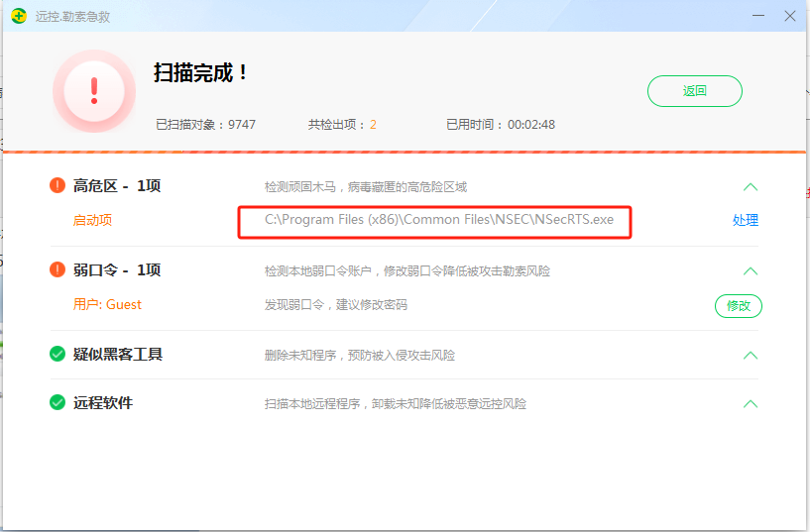Minimize the 远控.勒索急救 window
Screen dimensions: 810x532
coord(757,17)
